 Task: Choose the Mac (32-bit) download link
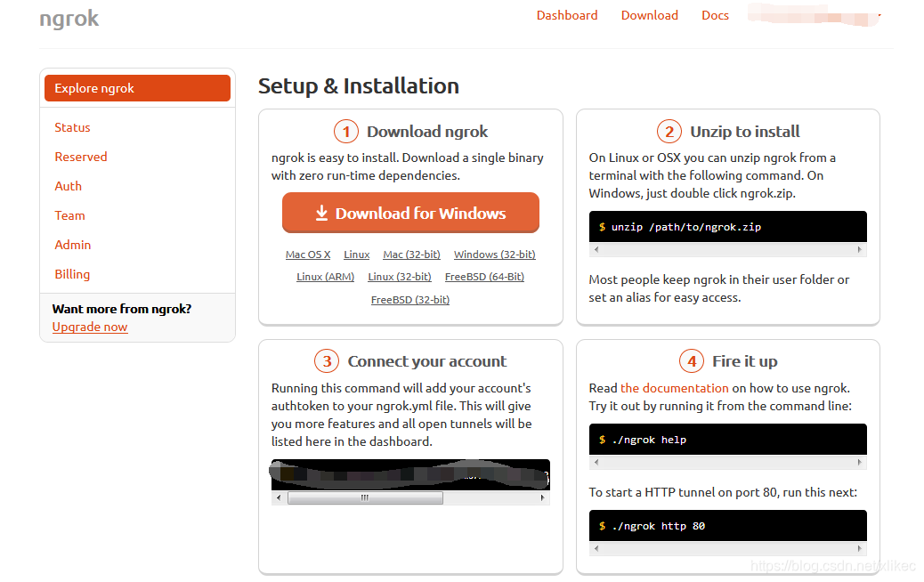411,255
